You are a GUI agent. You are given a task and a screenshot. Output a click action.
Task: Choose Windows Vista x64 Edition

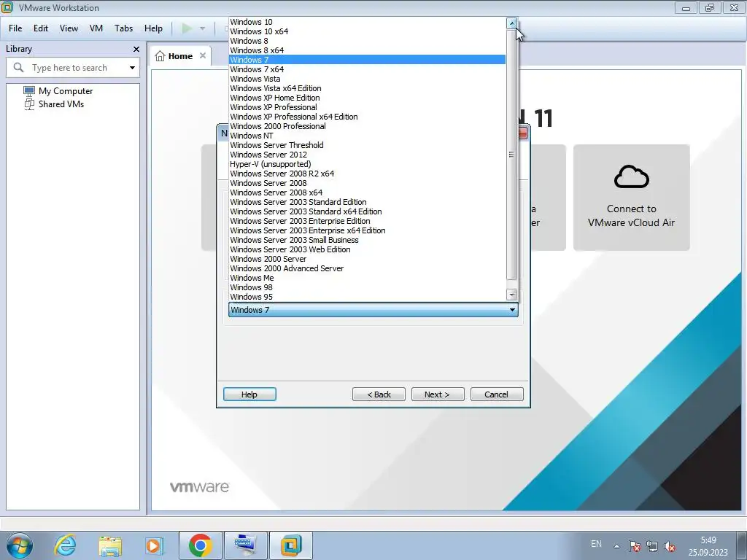point(368,88)
